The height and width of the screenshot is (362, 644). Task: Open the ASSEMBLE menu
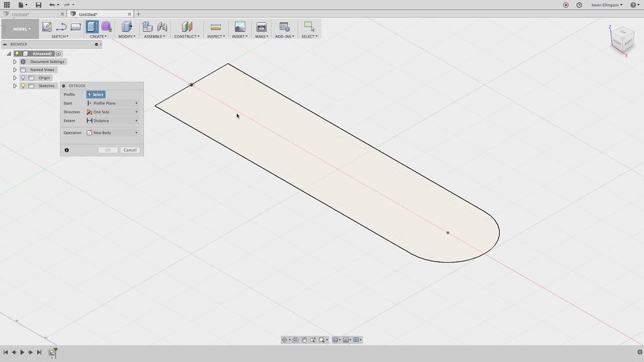click(x=154, y=37)
